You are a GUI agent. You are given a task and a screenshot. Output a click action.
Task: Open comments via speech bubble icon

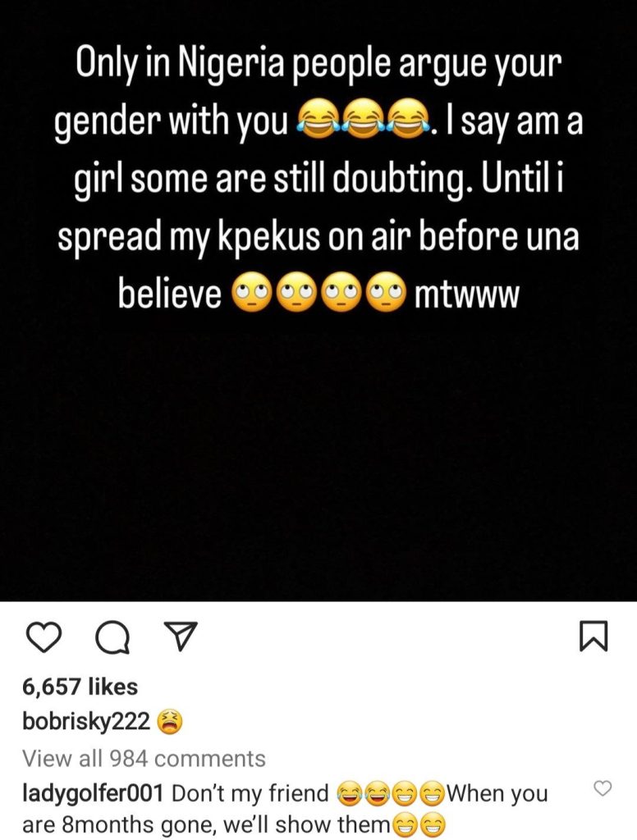coord(112,637)
